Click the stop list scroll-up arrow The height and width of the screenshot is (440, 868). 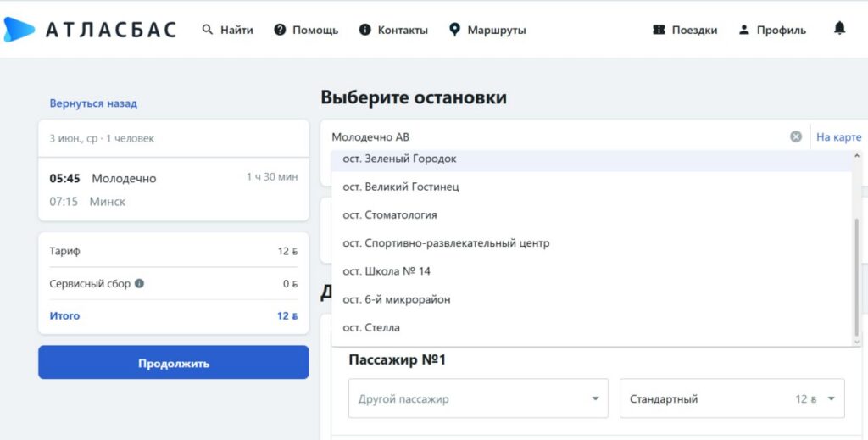coord(857,155)
